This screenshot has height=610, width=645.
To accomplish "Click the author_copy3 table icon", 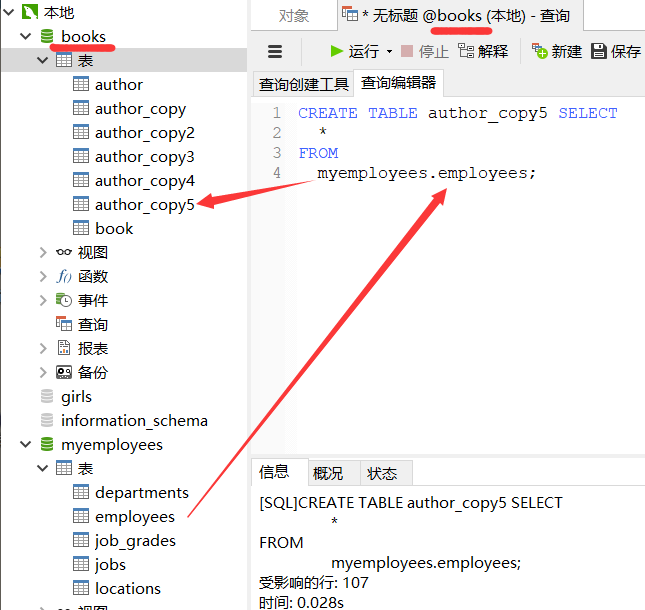I will [x=81, y=156].
